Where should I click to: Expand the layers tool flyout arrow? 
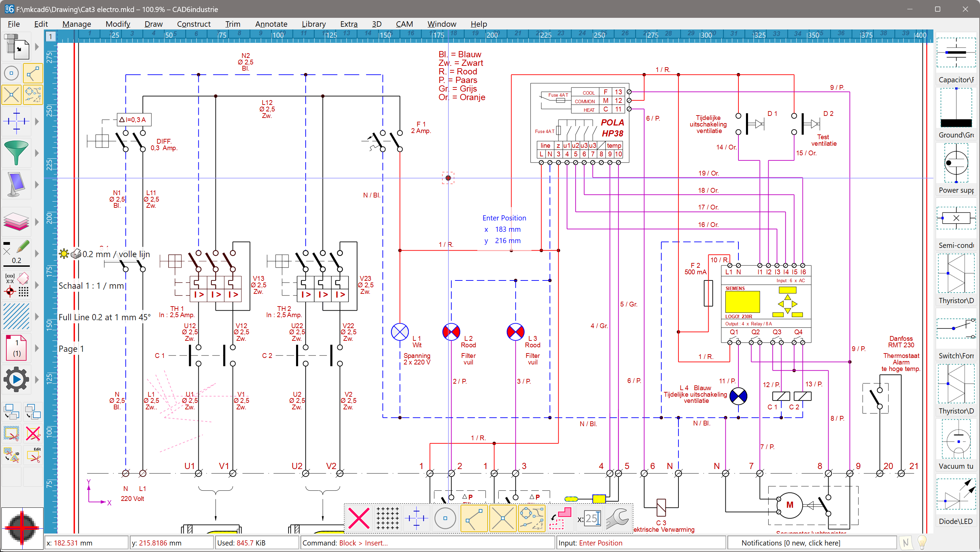coord(37,222)
